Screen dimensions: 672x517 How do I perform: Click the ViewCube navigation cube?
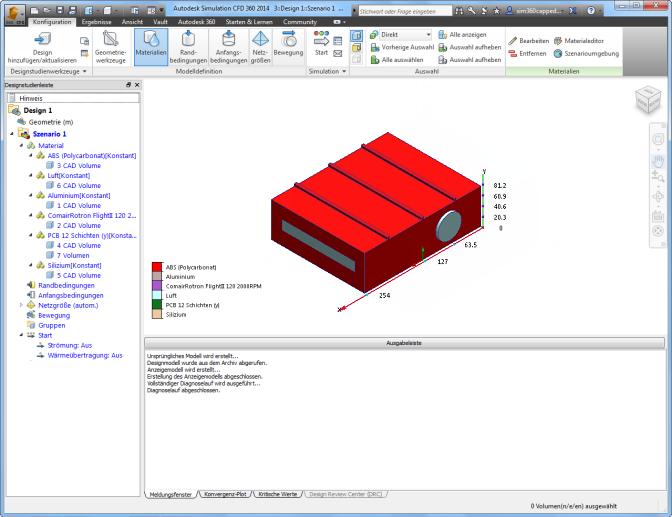tap(648, 99)
